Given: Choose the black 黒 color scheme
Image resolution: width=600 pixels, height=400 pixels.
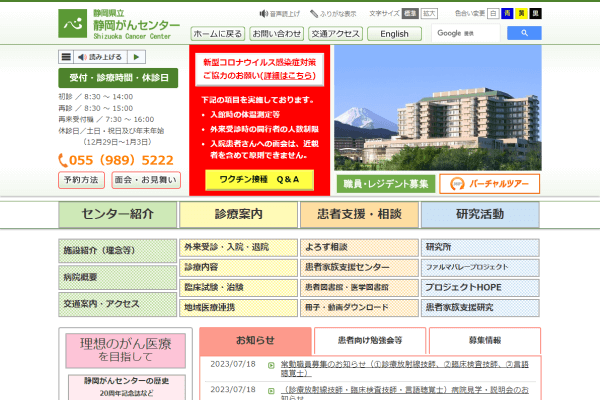Looking at the screenshot, I should (x=535, y=14).
